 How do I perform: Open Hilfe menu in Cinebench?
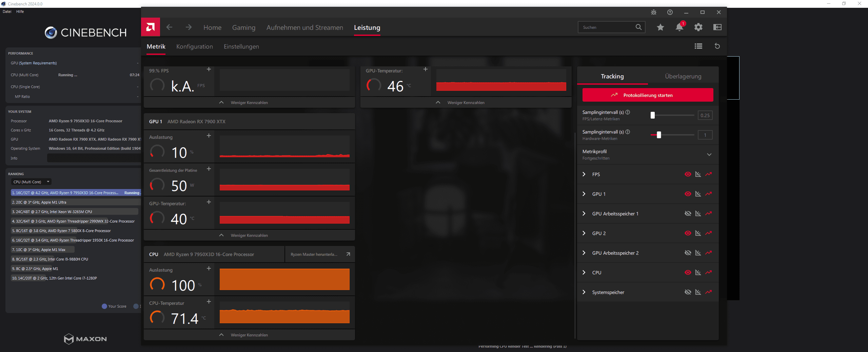[x=20, y=12]
